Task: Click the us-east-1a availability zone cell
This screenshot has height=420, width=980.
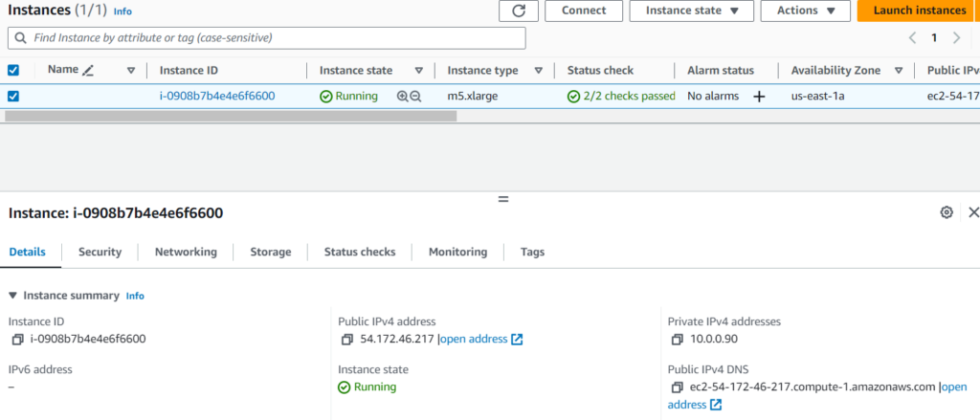Action: pyautogui.click(x=817, y=97)
